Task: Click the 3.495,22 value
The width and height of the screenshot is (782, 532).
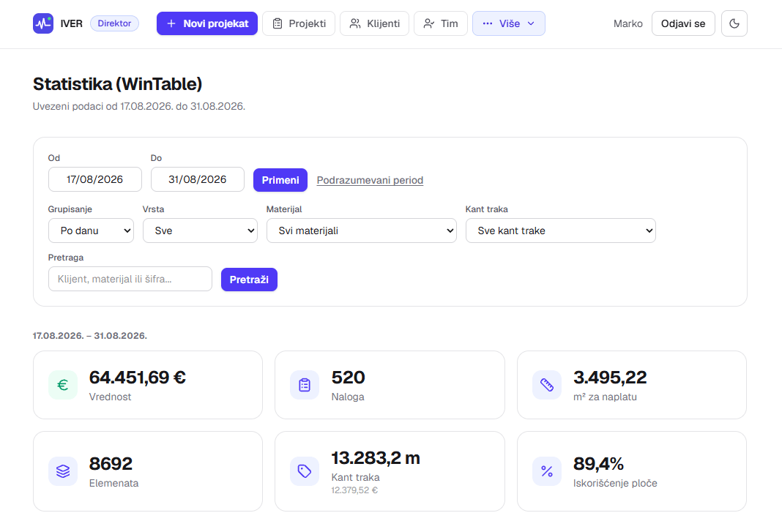Action: pos(610,378)
